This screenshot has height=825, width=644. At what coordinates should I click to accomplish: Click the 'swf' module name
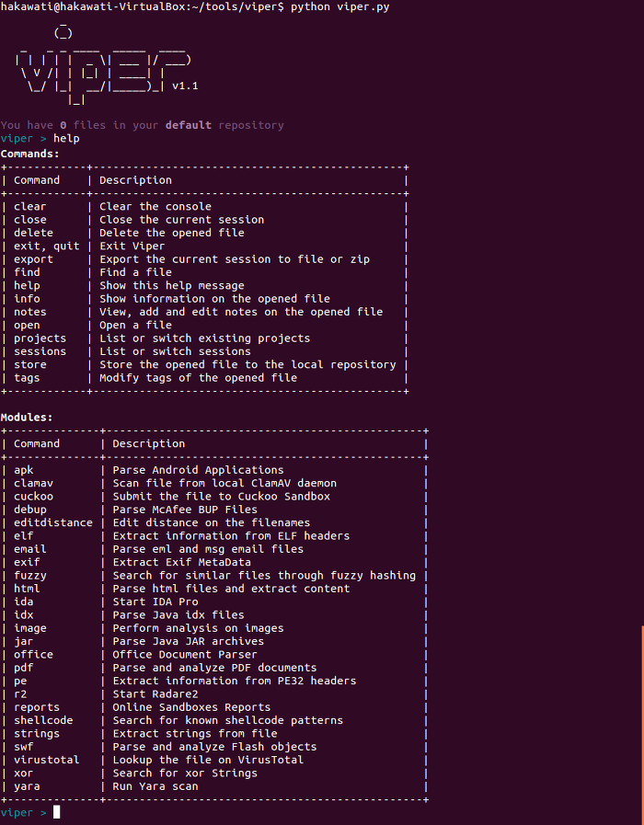coord(24,746)
